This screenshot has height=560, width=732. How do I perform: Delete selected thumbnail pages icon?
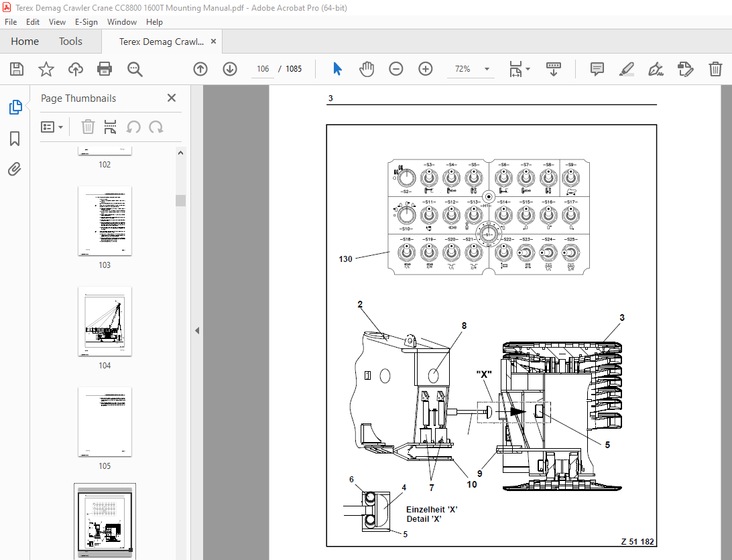[x=88, y=127]
